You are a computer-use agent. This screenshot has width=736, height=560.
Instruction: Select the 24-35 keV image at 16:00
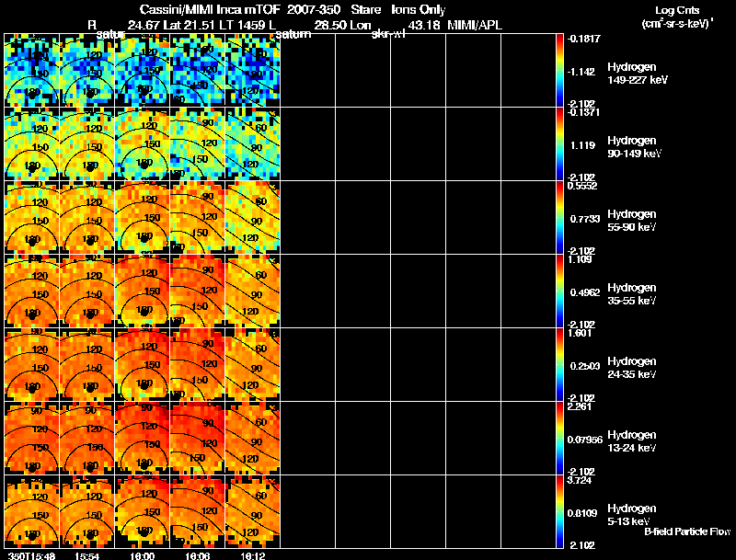tap(142, 365)
